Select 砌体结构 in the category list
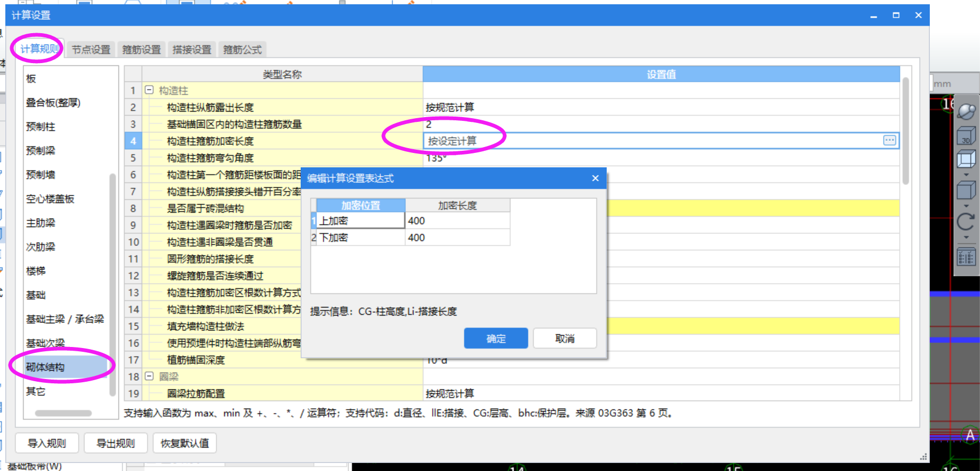The height and width of the screenshot is (471, 980). click(67, 367)
